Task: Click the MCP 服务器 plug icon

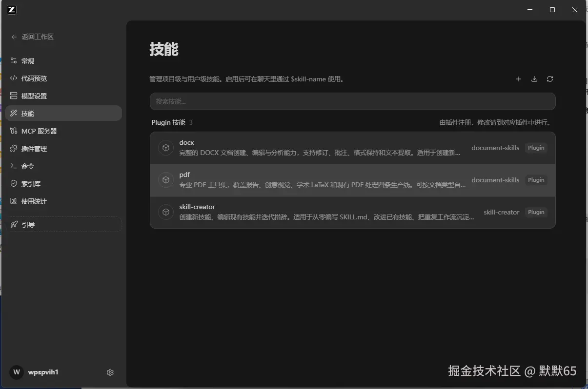Action: [14, 131]
